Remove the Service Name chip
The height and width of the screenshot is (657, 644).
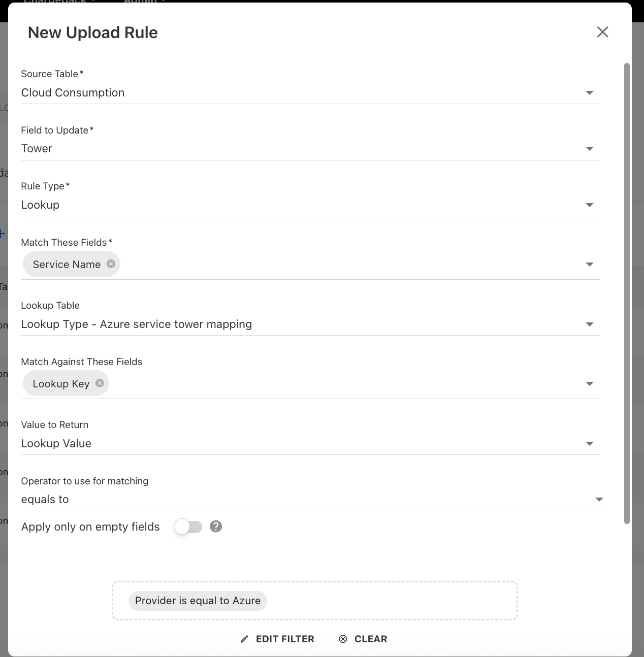pyautogui.click(x=111, y=264)
